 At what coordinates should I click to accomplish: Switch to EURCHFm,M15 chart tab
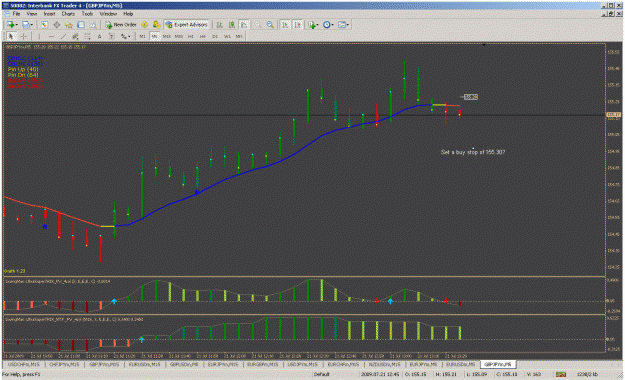[343, 364]
